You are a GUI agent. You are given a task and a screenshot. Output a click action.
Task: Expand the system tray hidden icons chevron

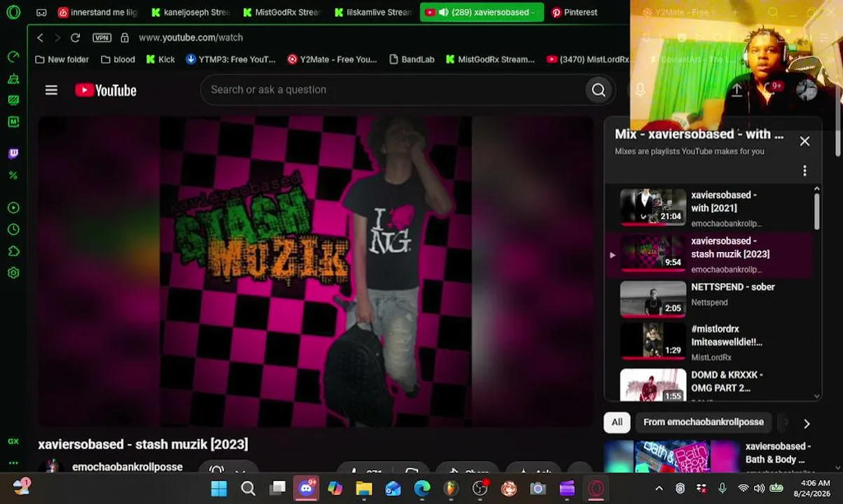[659, 489]
